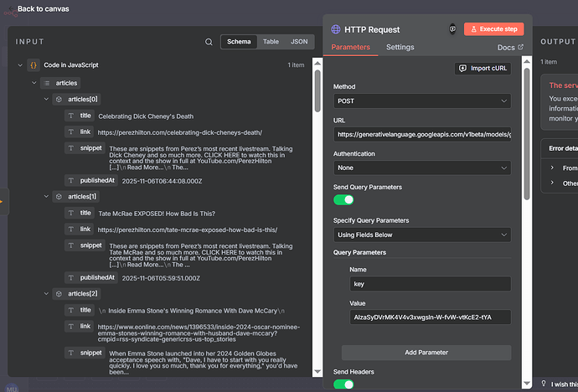
Task: Click the URL input field
Action: click(422, 134)
